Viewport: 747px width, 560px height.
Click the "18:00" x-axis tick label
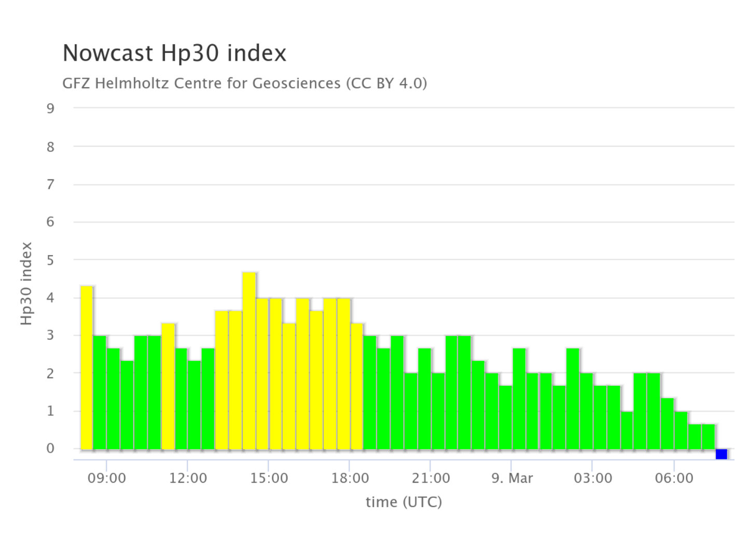350,478
